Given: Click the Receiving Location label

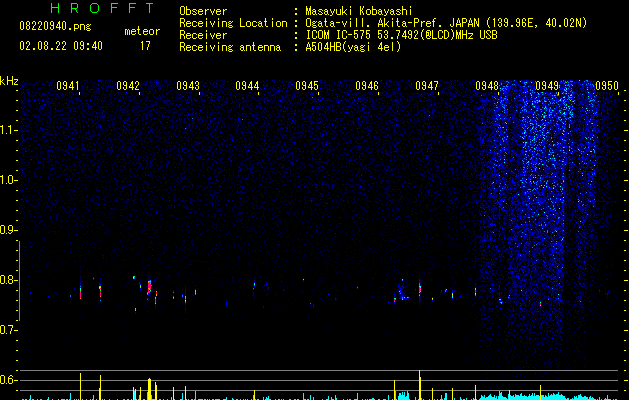Looking at the screenshot, I should 233,23.
